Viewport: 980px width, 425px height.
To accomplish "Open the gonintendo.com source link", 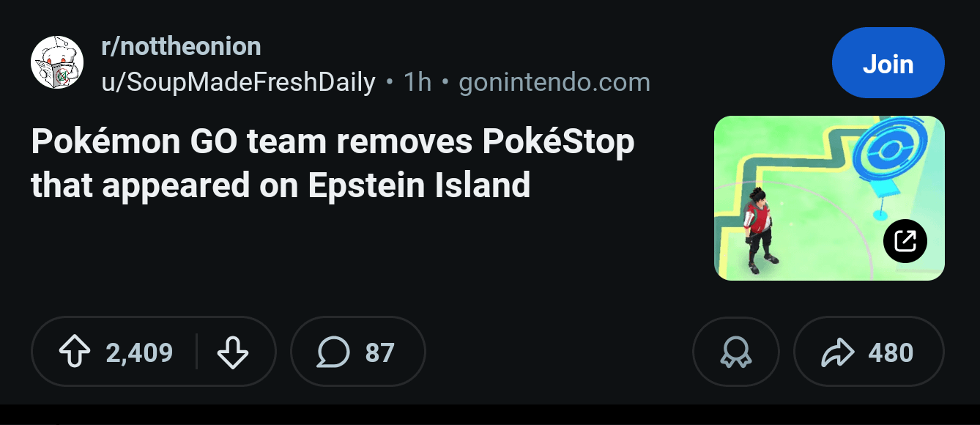I will click(554, 82).
